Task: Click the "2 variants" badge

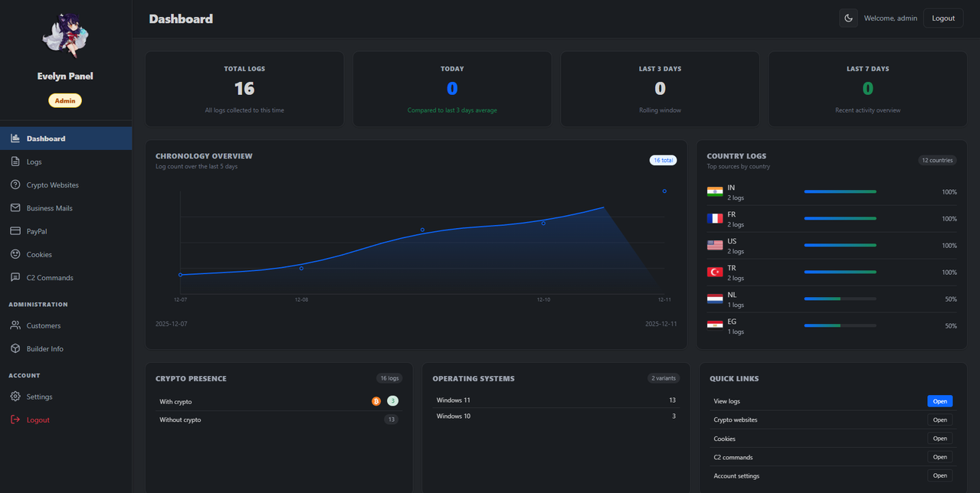Action: [x=664, y=378]
